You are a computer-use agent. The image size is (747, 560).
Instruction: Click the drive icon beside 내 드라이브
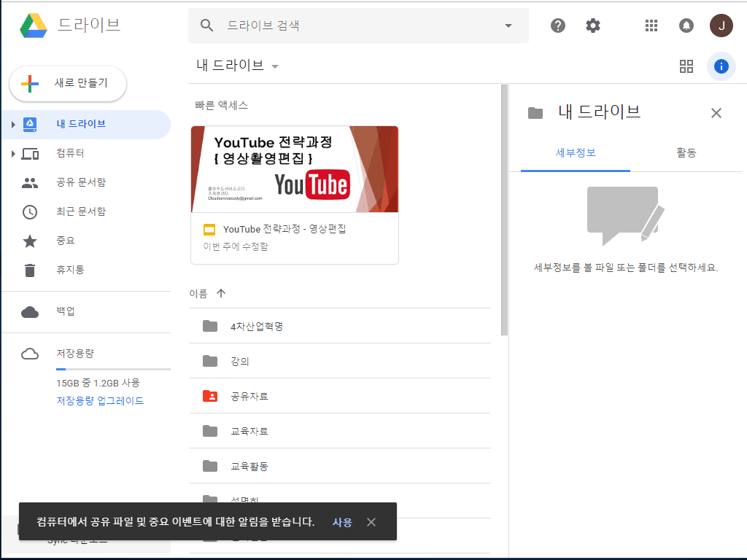30,125
